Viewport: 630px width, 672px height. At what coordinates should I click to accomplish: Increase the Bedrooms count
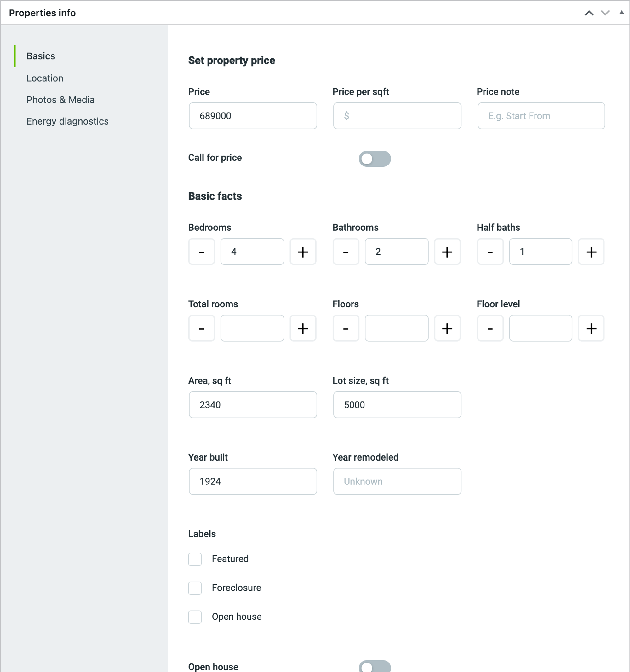(303, 252)
